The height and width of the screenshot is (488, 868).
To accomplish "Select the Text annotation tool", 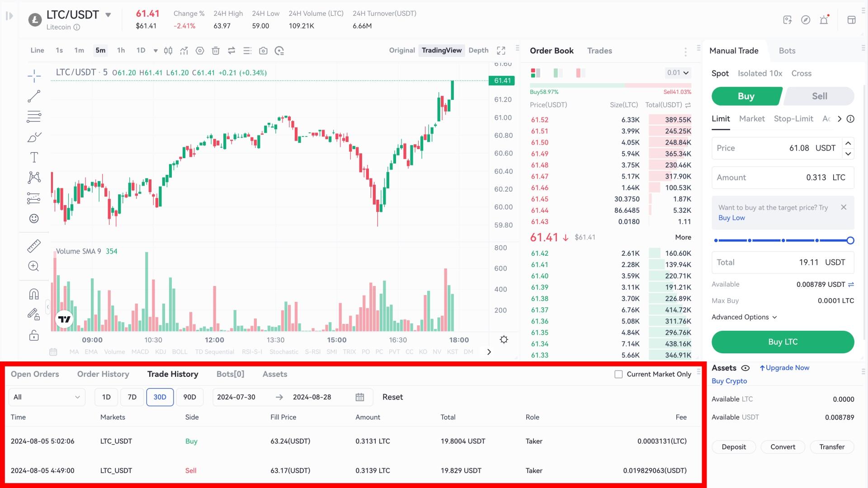I will (x=34, y=157).
